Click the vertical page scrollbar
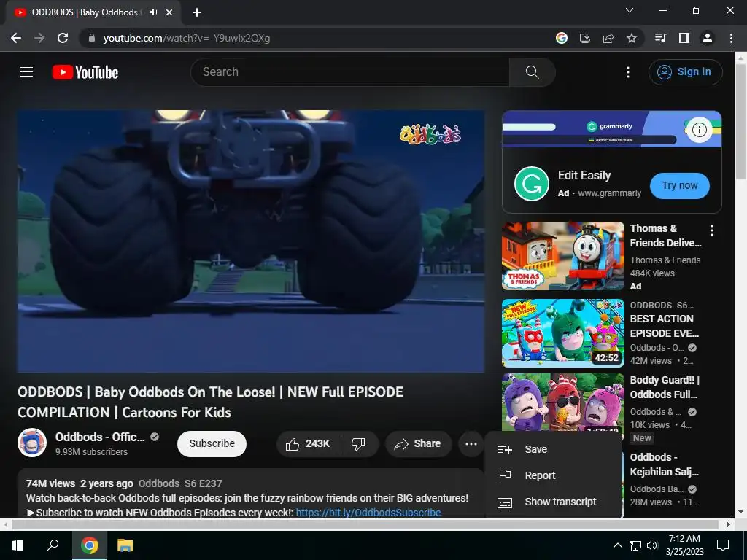Viewport: 747px width, 560px height. coord(740,122)
